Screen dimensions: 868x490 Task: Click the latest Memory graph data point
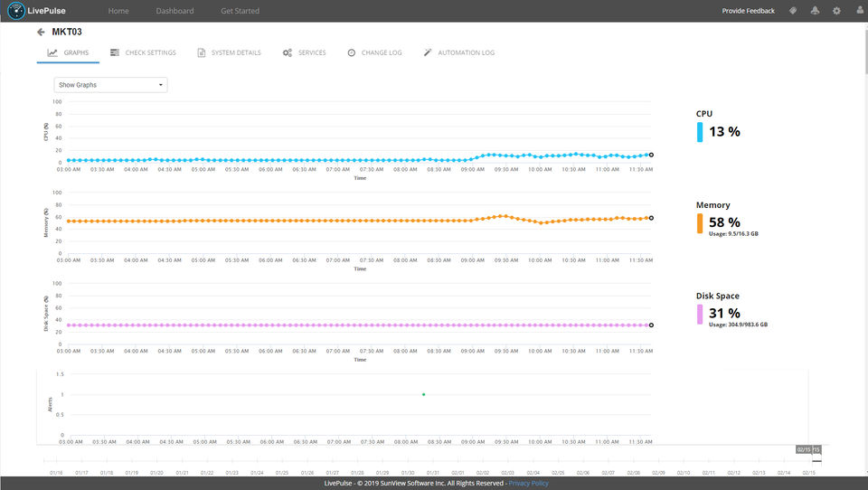(651, 218)
